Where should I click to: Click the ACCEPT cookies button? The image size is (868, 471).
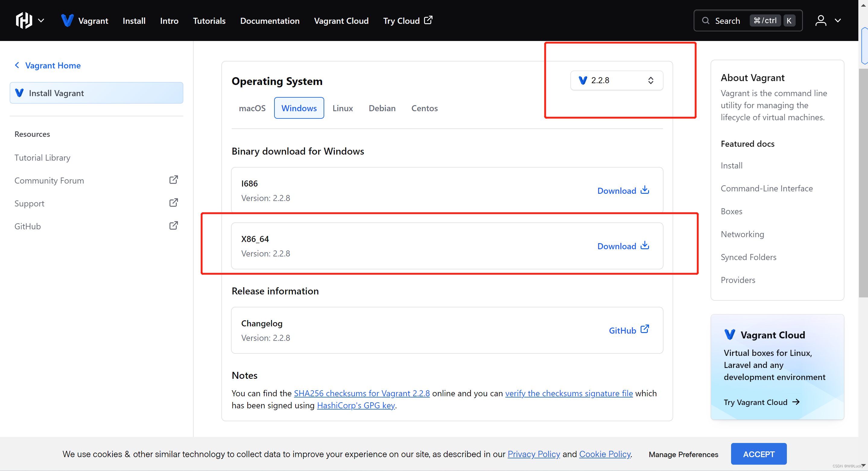point(759,454)
